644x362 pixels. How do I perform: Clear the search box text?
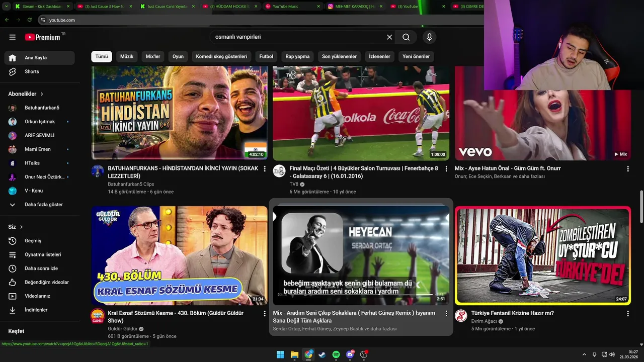tap(389, 37)
